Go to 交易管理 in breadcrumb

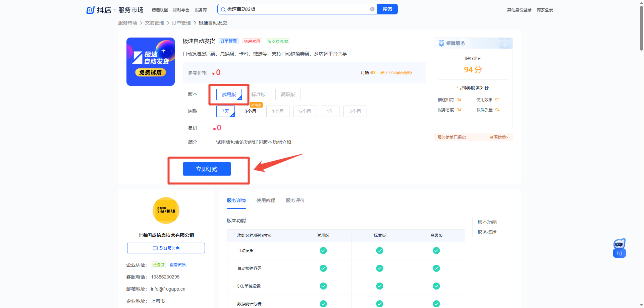click(154, 23)
